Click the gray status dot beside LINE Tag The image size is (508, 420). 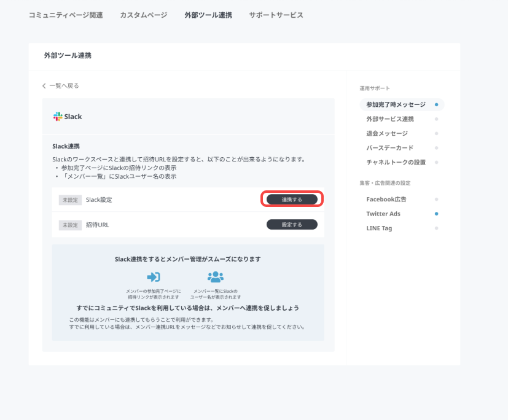(x=436, y=228)
